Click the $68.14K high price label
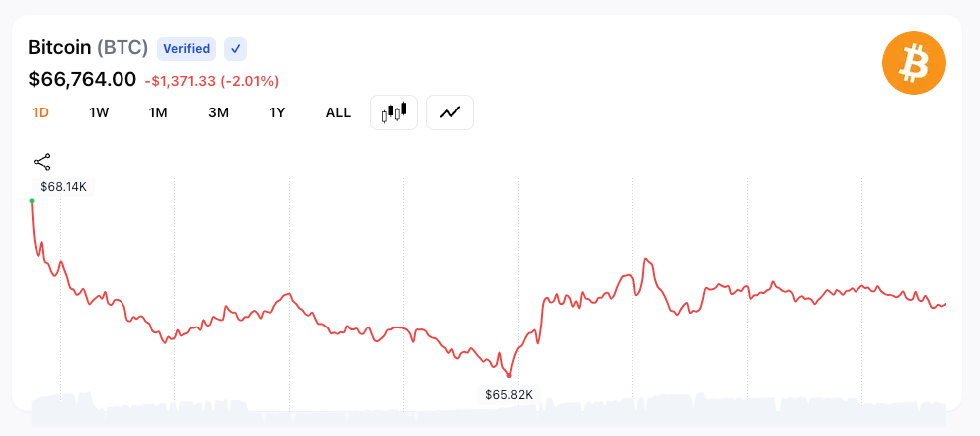This screenshot has height=436, width=980. [63, 186]
